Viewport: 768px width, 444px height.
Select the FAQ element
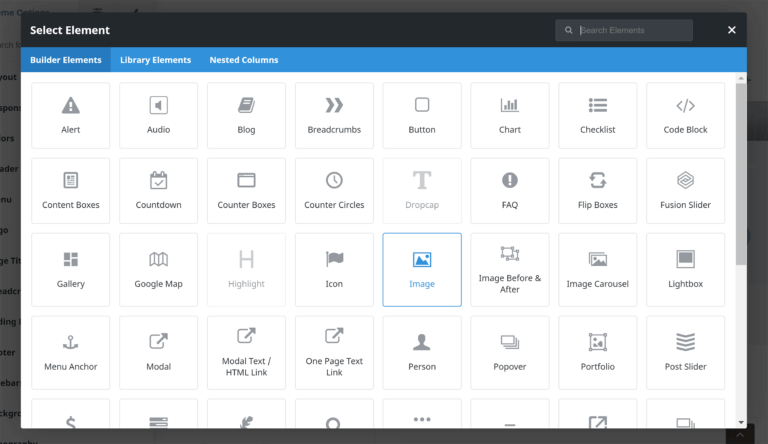pos(510,191)
